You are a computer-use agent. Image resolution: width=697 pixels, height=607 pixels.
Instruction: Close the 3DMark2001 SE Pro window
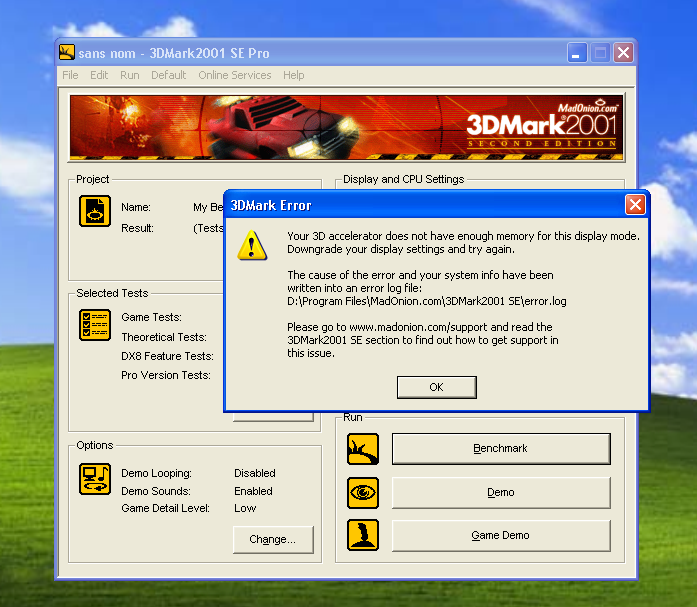pyautogui.click(x=623, y=53)
